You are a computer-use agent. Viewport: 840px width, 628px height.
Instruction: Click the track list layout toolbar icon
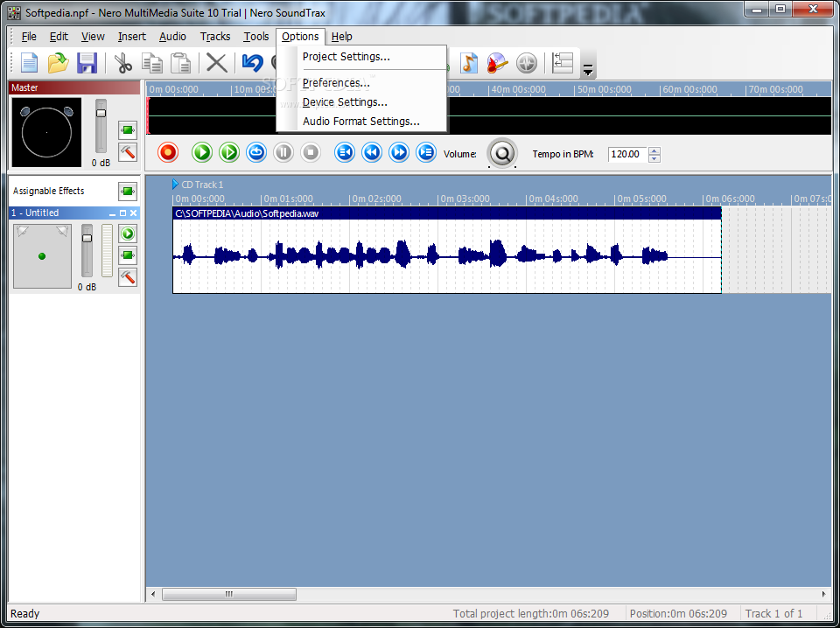tap(563, 63)
